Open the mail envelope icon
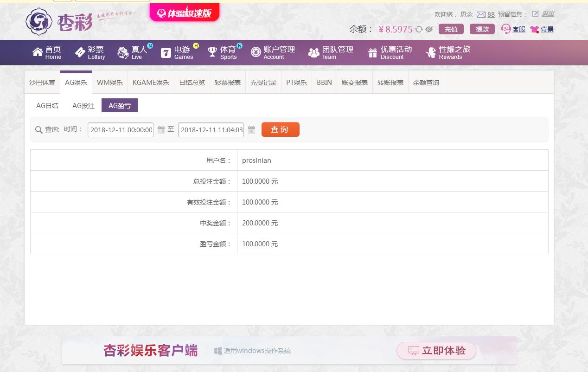The width and height of the screenshot is (588, 372). (481, 14)
